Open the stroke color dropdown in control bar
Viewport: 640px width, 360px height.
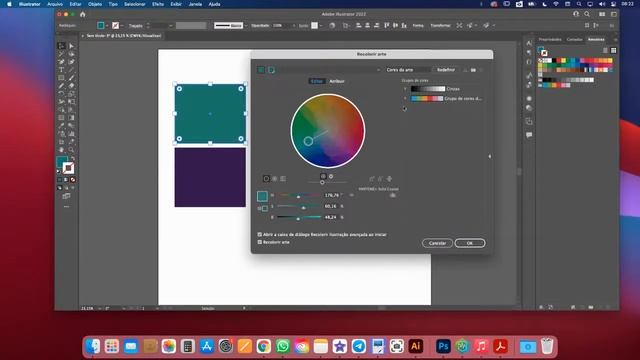(x=122, y=26)
